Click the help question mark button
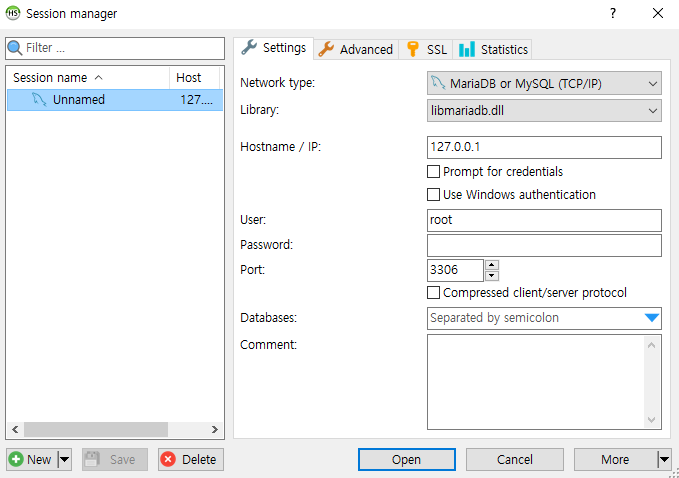The height and width of the screenshot is (478, 679). (x=613, y=13)
